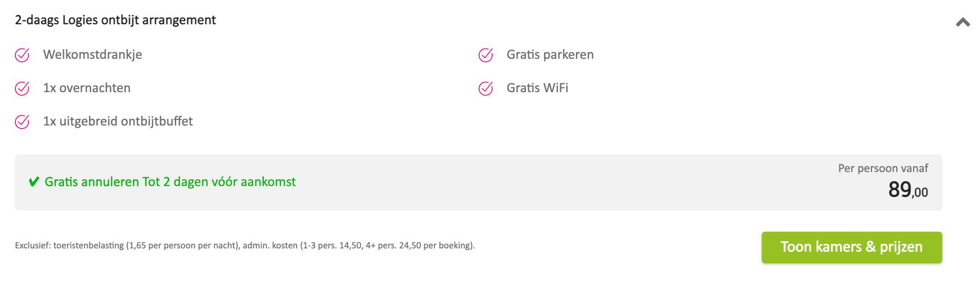
Task: Click the checkmark icon next to Gratis WiFi
Action: click(x=486, y=88)
